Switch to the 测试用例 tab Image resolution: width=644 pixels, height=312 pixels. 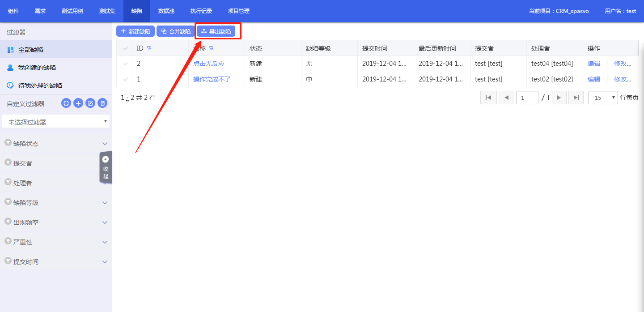coord(72,11)
